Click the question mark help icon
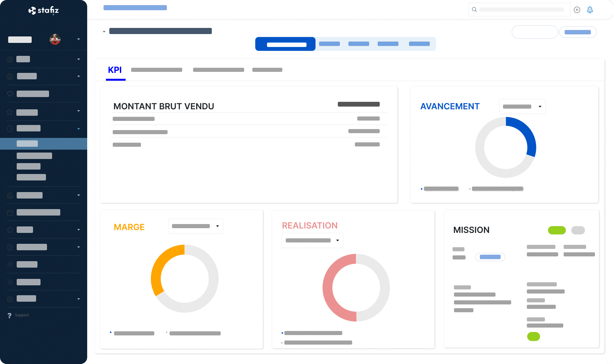Screen dimensions: 613x364 tap(10, 316)
